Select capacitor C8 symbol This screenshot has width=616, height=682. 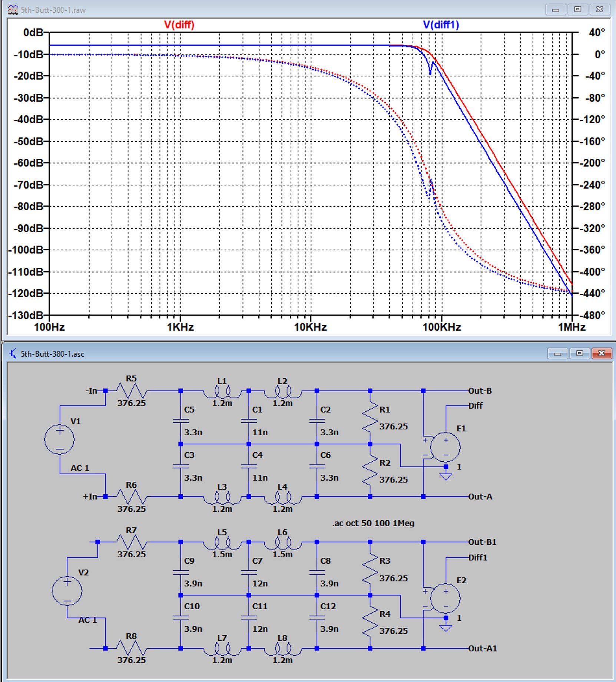coord(317,572)
